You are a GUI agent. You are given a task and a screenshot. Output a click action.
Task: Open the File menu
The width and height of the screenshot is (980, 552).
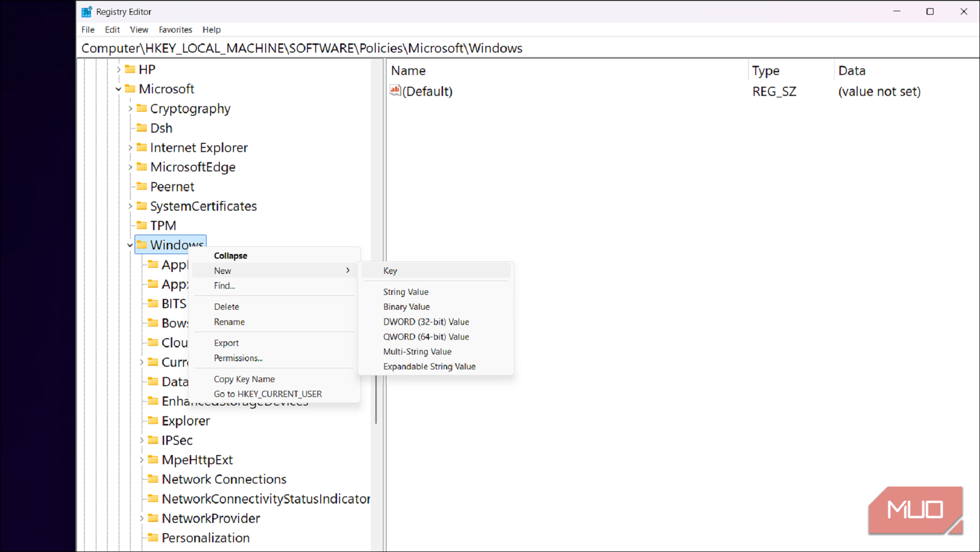(88, 30)
